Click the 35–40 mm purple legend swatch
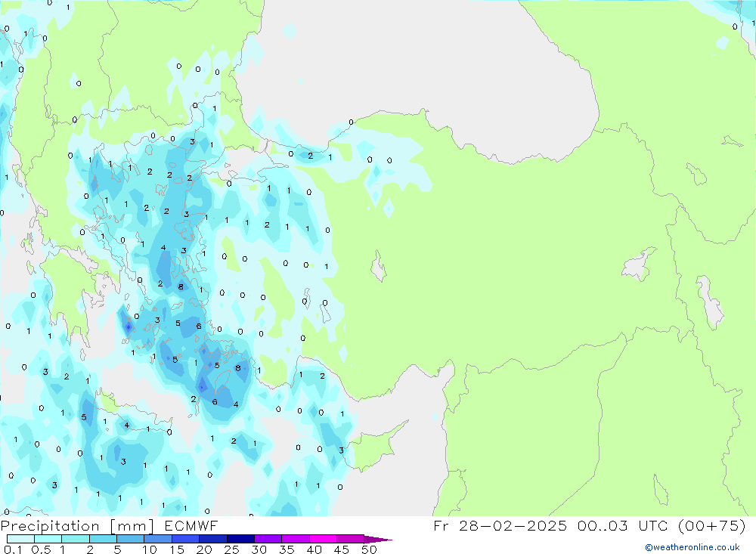This screenshot has height=554, width=756. [295, 539]
